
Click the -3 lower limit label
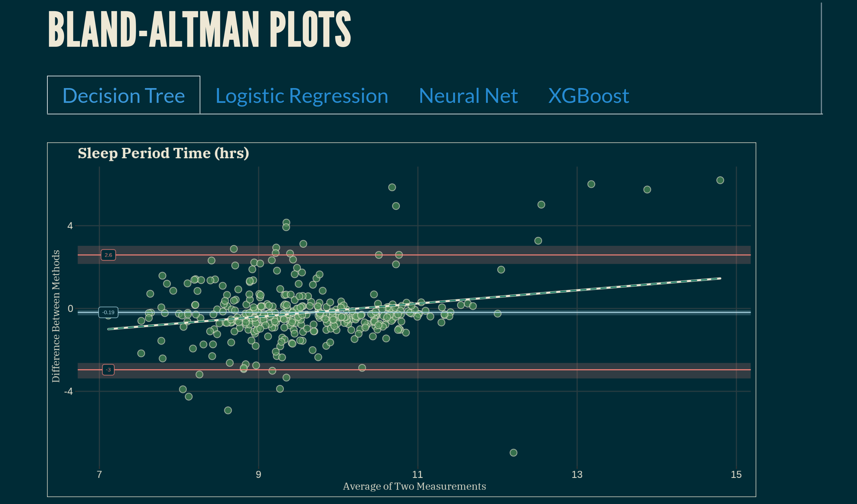pos(108,370)
